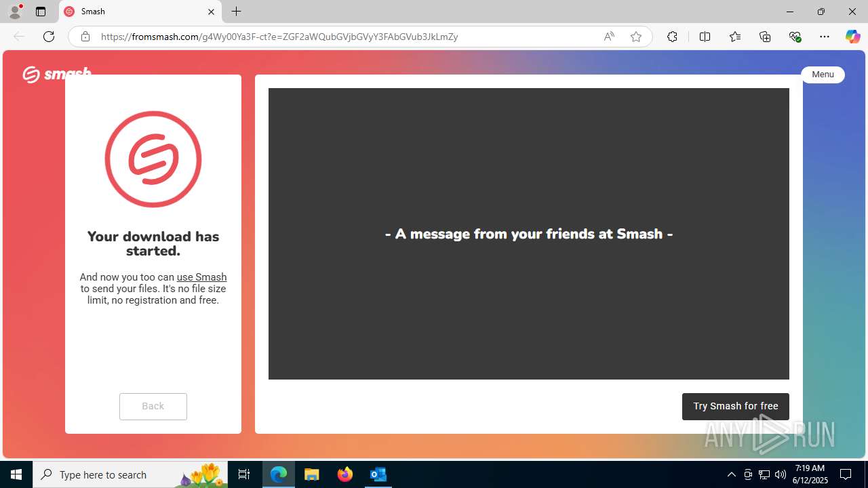Launch Firefox from the taskbar
The height and width of the screenshot is (488, 868).
[x=345, y=474]
